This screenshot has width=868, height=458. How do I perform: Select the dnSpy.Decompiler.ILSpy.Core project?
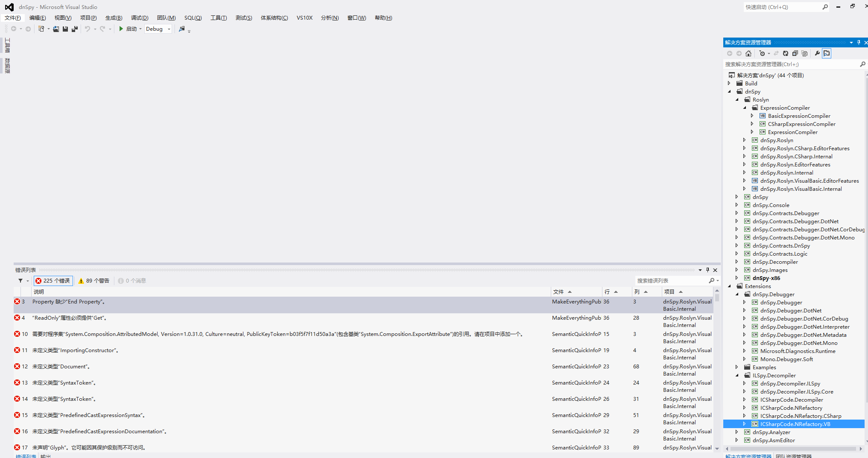pos(797,391)
